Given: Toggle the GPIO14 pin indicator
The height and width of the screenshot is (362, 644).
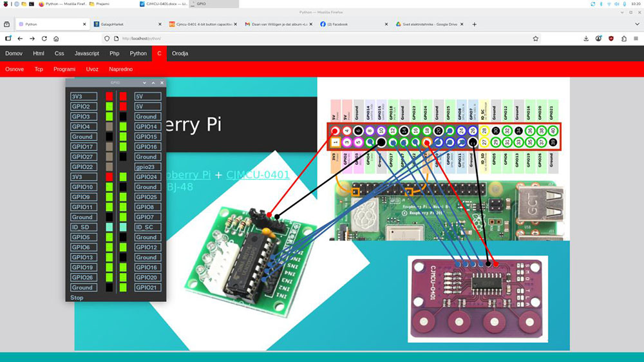Looking at the screenshot, I should coord(123,127).
